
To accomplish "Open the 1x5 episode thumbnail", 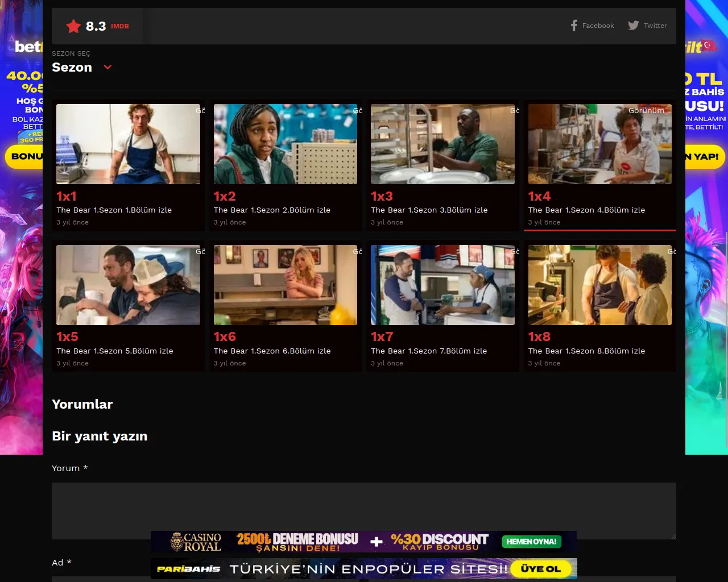I will pyautogui.click(x=128, y=285).
